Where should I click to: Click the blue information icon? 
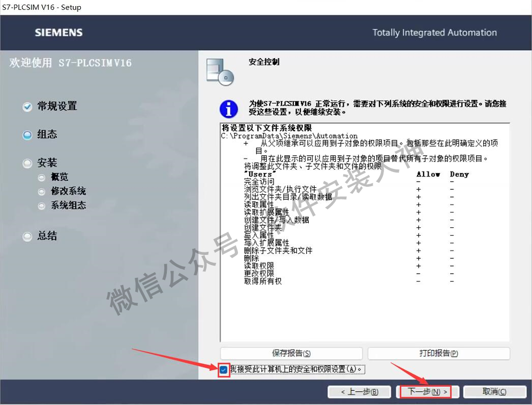(229, 109)
